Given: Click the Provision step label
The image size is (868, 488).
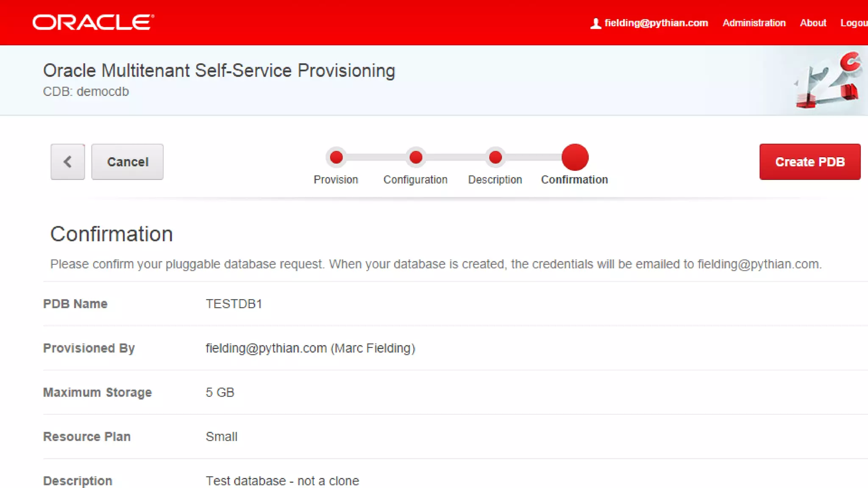Looking at the screenshot, I should [x=336, y=180].
